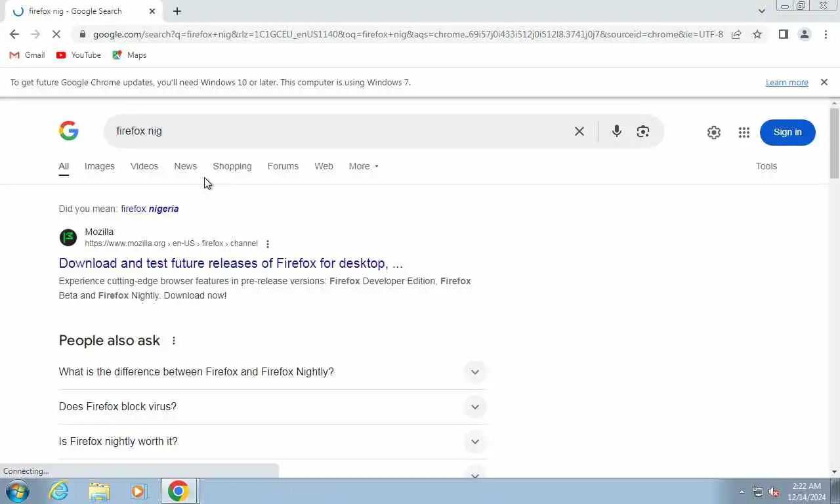This screenshot has width=840, height=504.
Task: Open the Chrome side panel icon
Action: click(x=783, y=34)
